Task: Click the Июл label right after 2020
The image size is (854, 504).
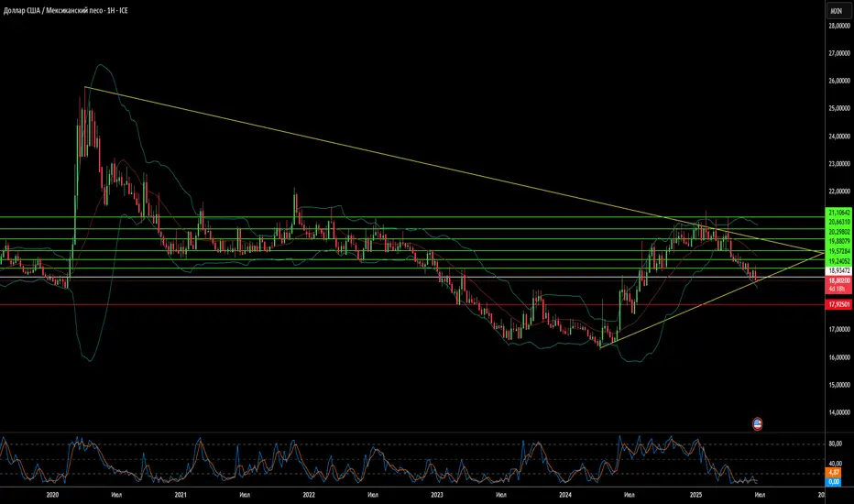Action: [116, 495]
